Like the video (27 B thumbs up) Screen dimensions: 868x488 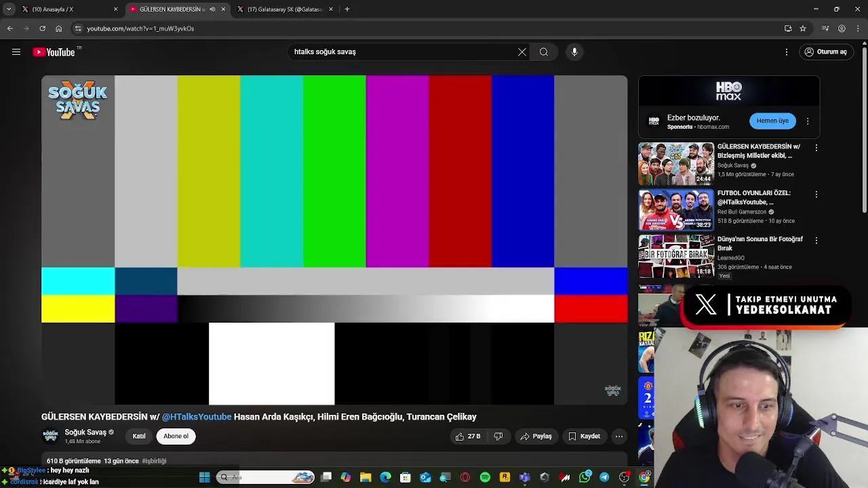[x=468, y=436]
